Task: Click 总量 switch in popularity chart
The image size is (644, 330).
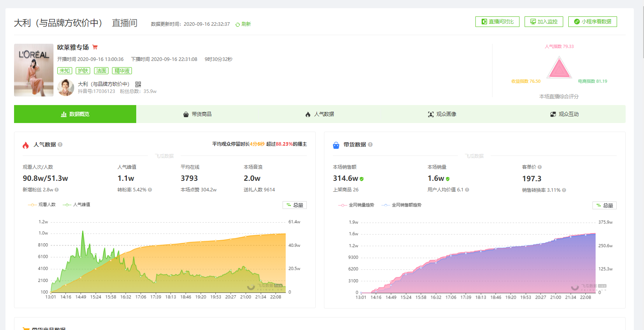Action: click(295, 205)
